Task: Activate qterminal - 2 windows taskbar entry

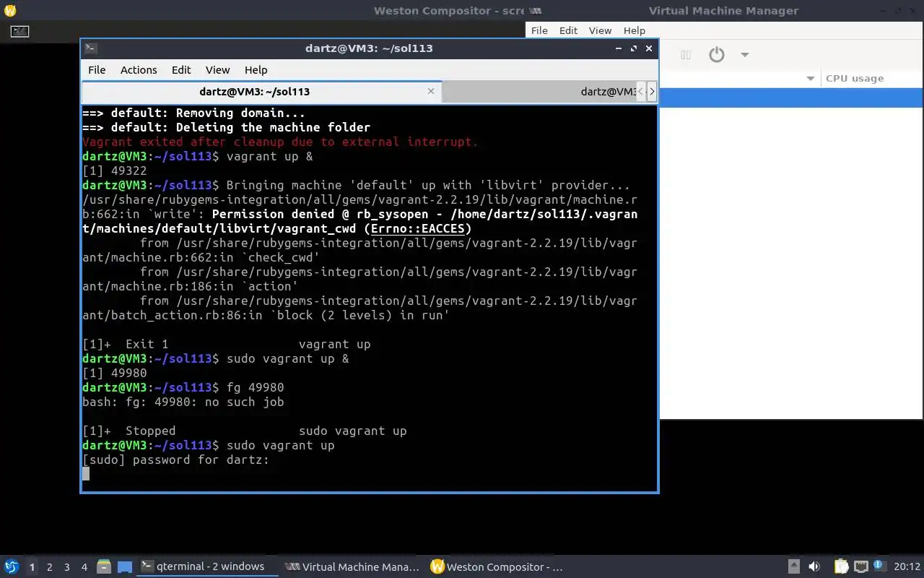Action: point(208,567)
